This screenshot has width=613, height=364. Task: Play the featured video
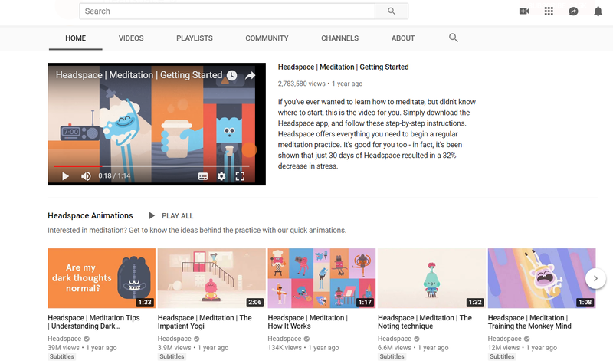pos(65,176)
